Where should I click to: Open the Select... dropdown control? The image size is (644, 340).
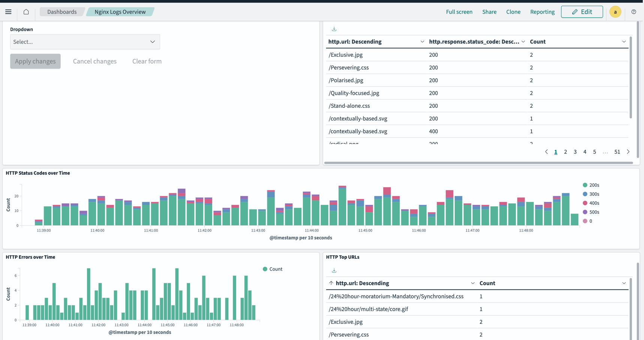(85, 42)
